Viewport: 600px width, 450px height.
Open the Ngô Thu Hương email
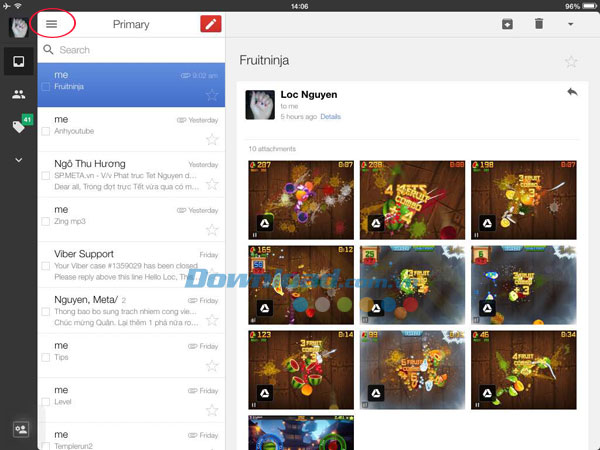(131, 174)
